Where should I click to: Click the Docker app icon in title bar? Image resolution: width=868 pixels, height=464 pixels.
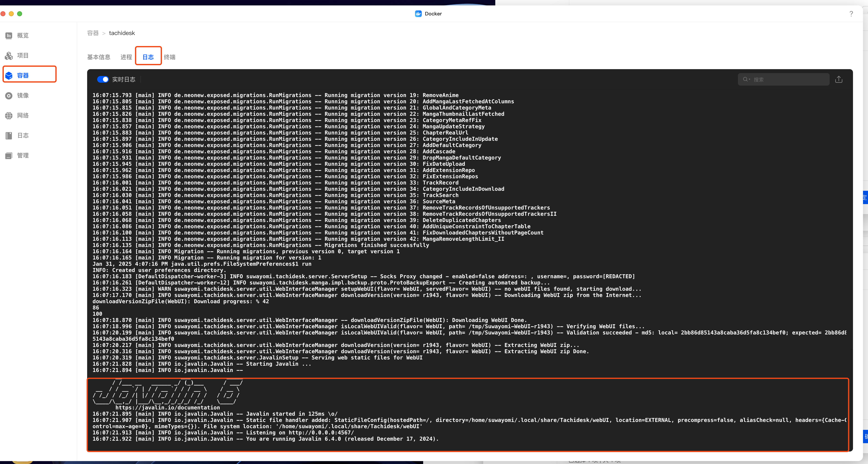point(418,14)
